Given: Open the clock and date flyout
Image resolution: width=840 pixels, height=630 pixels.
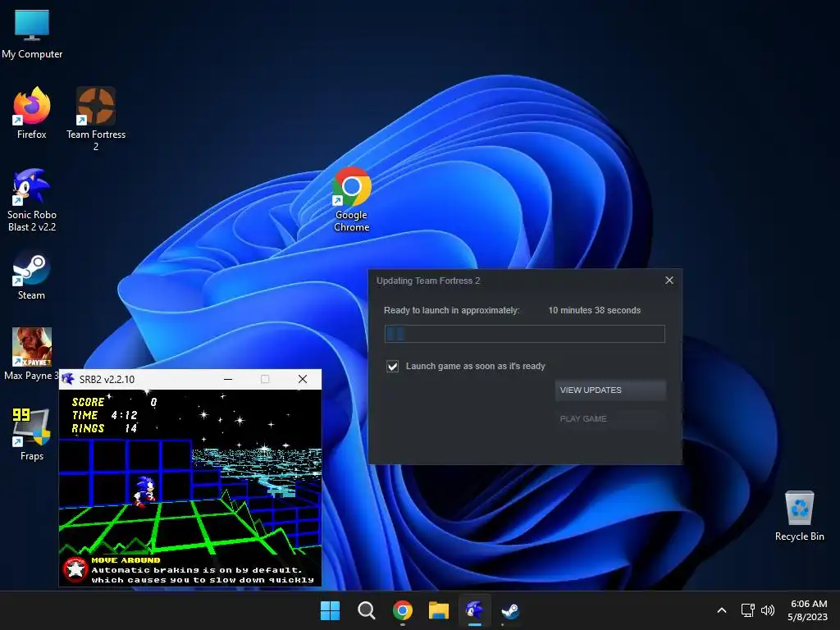Looking at the screenshot, I should click(808, 610).
